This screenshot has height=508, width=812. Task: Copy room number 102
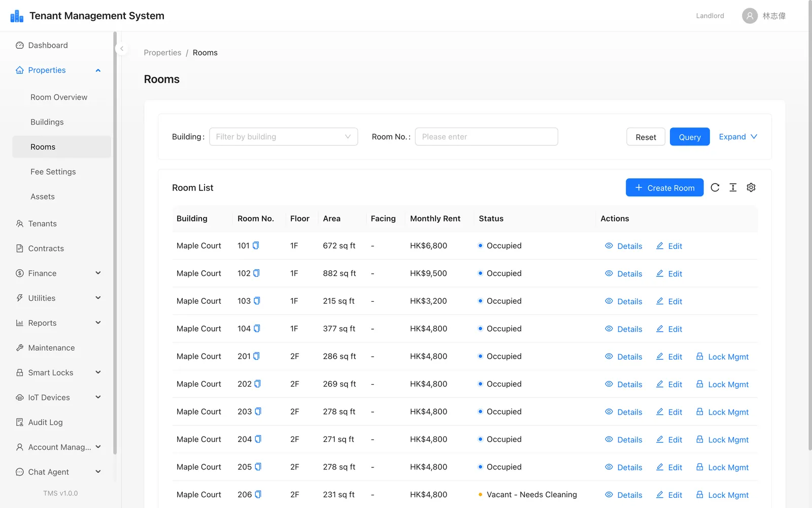point(256,273)
